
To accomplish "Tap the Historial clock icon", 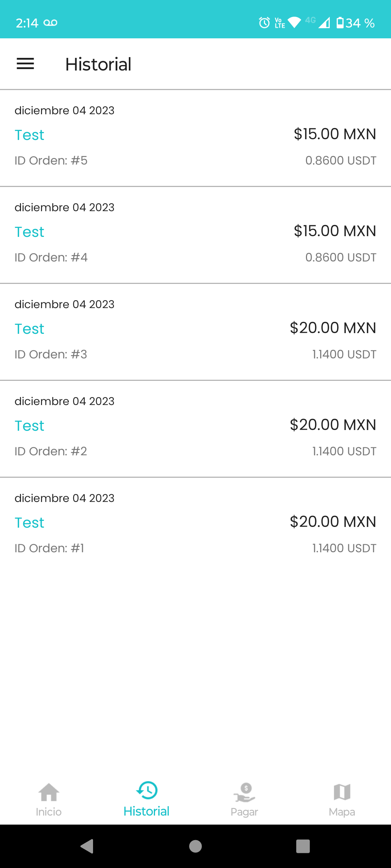I will 147,790.
